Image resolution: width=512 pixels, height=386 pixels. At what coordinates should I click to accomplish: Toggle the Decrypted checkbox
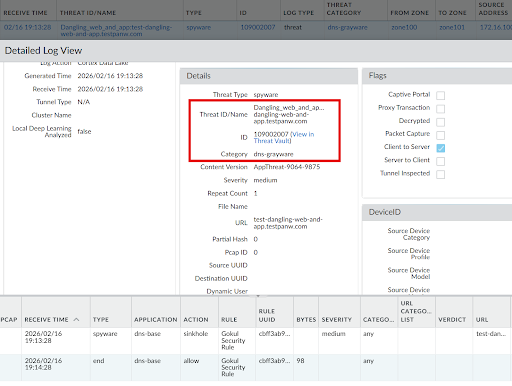coord(440,122)
